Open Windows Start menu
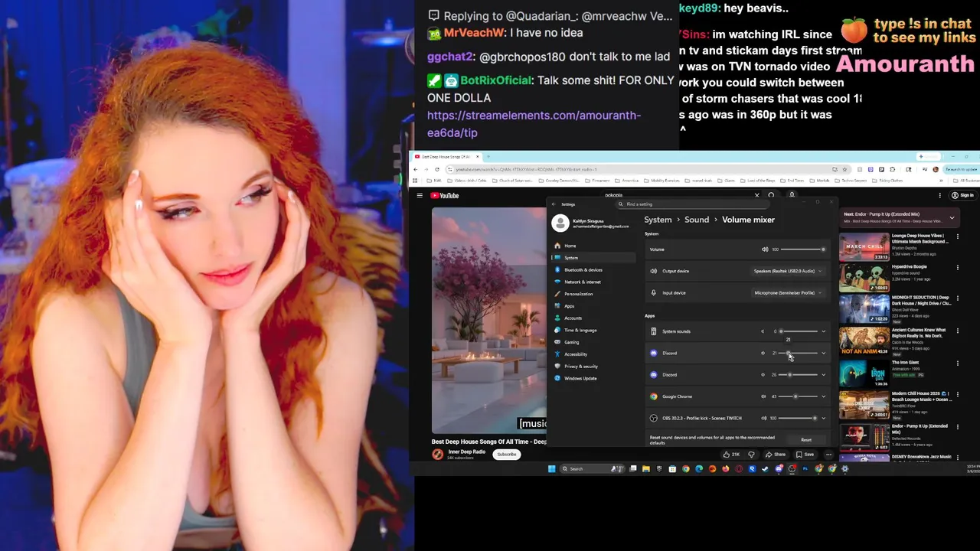 coord(551,469)
